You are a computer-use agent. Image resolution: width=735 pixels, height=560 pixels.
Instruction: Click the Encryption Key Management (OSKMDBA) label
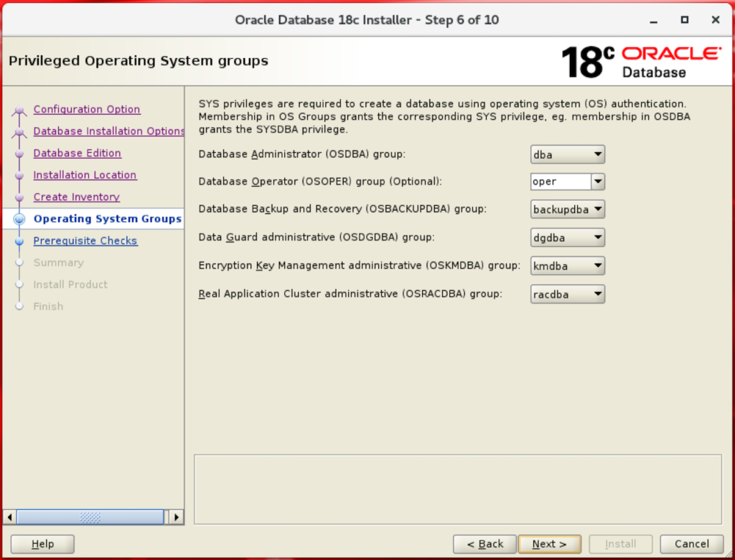[x=359, y=266]
